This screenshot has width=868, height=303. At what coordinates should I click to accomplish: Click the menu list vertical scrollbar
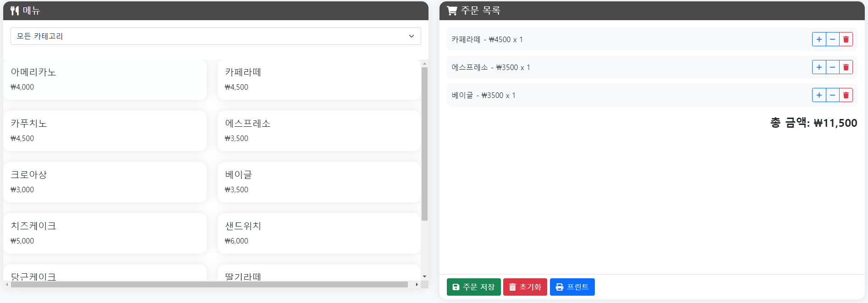point(424,144)
